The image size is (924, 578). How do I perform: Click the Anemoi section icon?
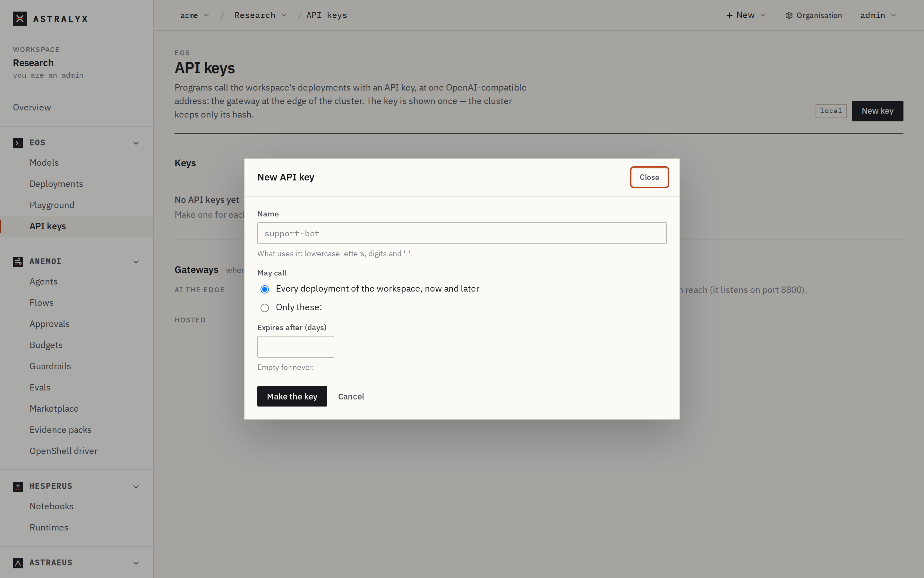click(x=18, y=262)
